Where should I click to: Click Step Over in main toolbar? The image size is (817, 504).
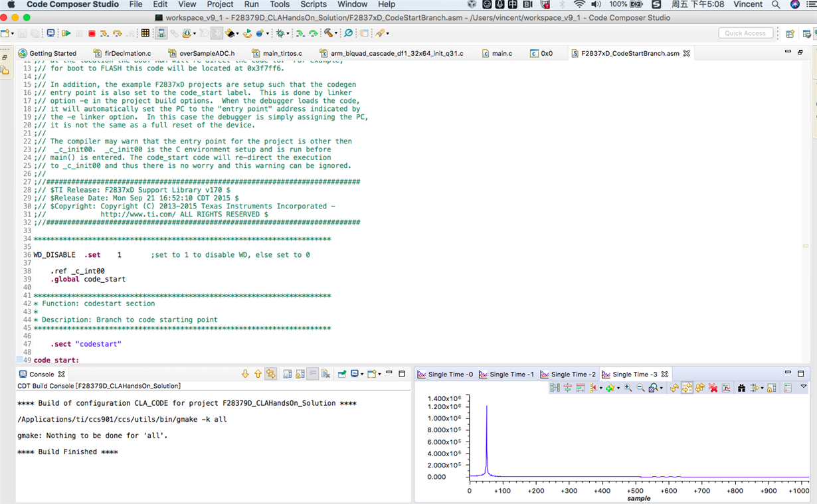(118, 33)
